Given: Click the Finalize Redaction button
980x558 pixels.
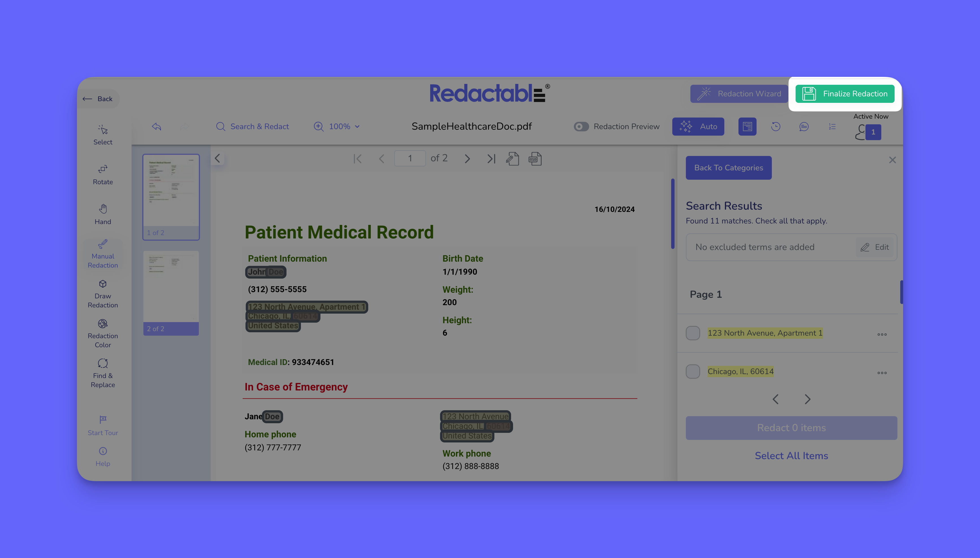Looking at the screenshot, I should pos(845,94).
